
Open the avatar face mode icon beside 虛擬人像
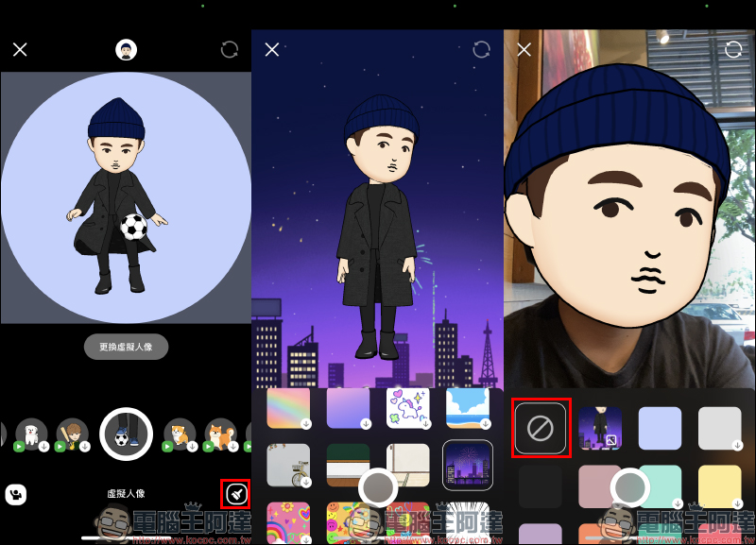click(16, 494)
